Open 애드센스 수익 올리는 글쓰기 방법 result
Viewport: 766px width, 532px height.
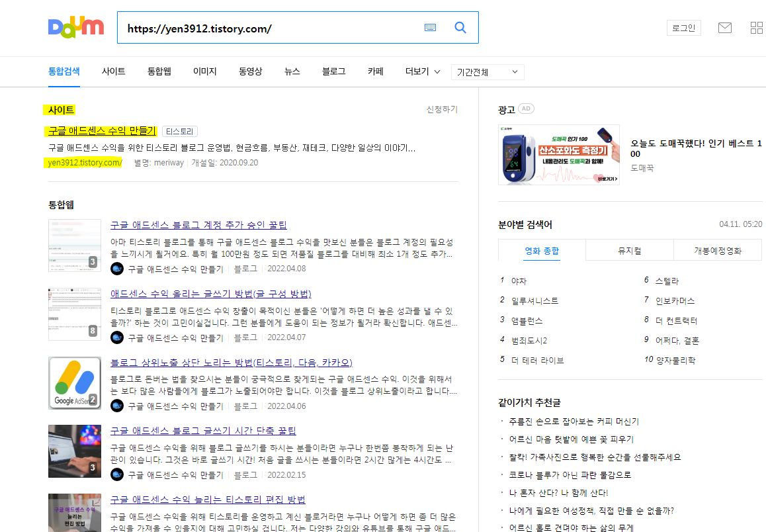[x=210, y=294]
